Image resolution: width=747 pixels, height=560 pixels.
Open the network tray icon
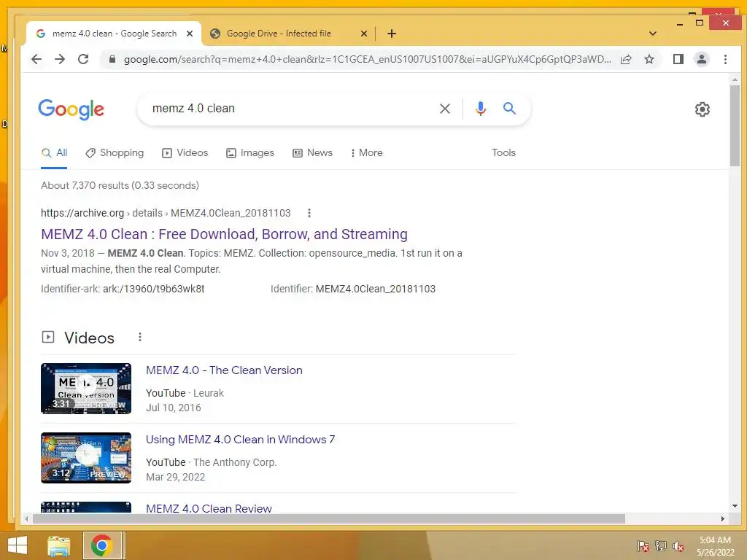tap(661, 546)
